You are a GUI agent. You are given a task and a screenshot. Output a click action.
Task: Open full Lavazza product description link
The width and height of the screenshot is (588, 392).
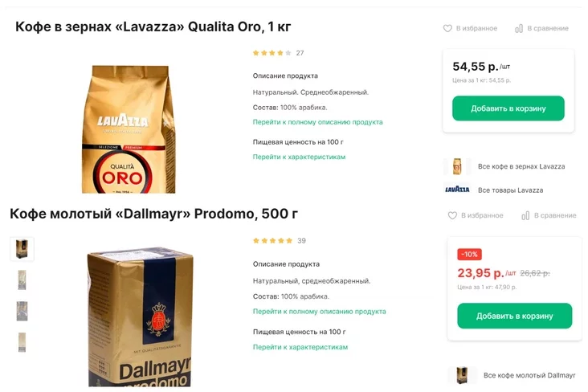[x=317, y=122]
